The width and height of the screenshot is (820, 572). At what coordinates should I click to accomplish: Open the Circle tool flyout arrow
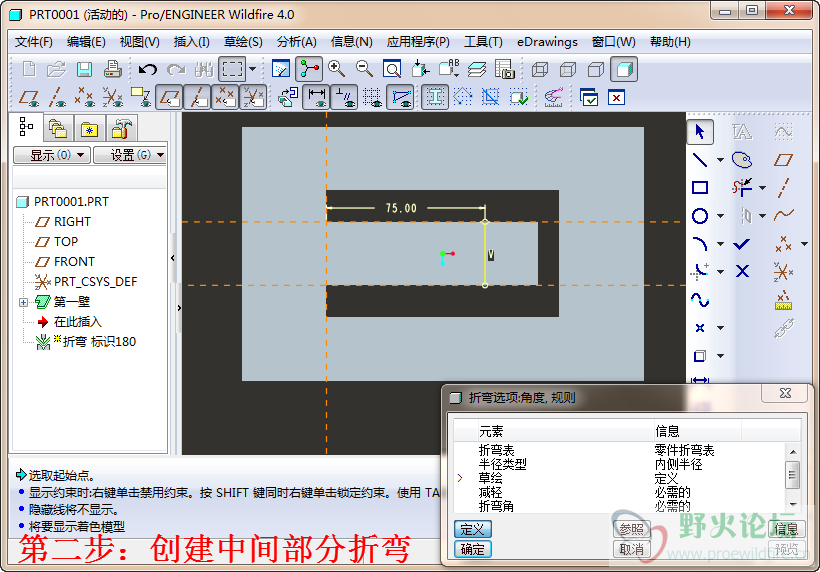pyautogui.click(x=721, y=215)
